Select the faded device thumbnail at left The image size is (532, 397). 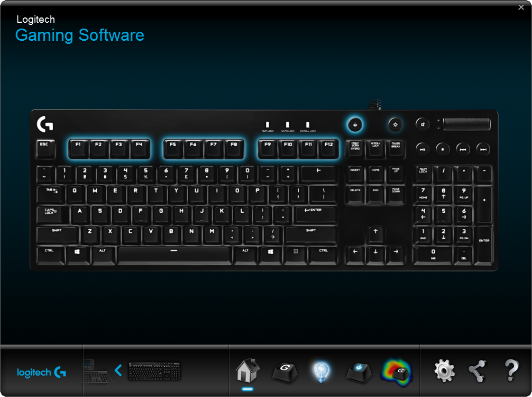click(x=97, y=371)
